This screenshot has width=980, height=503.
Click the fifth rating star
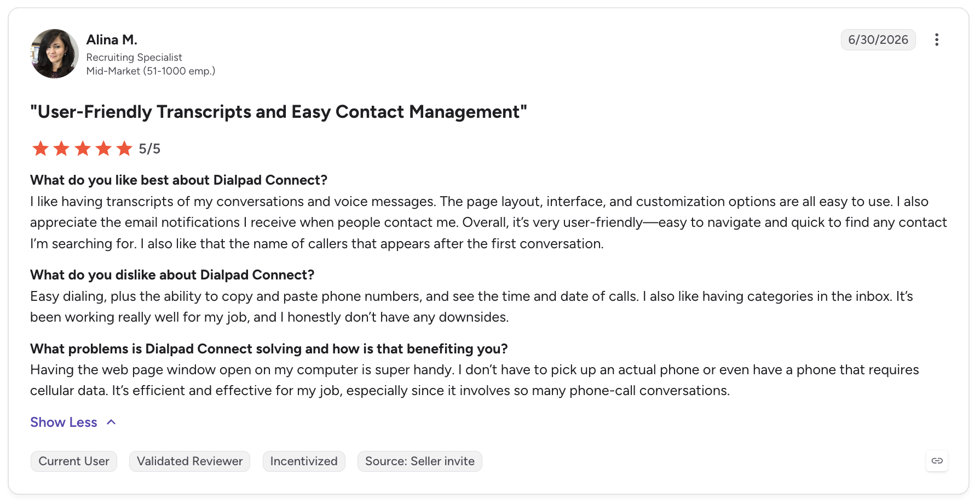tap(124, 148)
